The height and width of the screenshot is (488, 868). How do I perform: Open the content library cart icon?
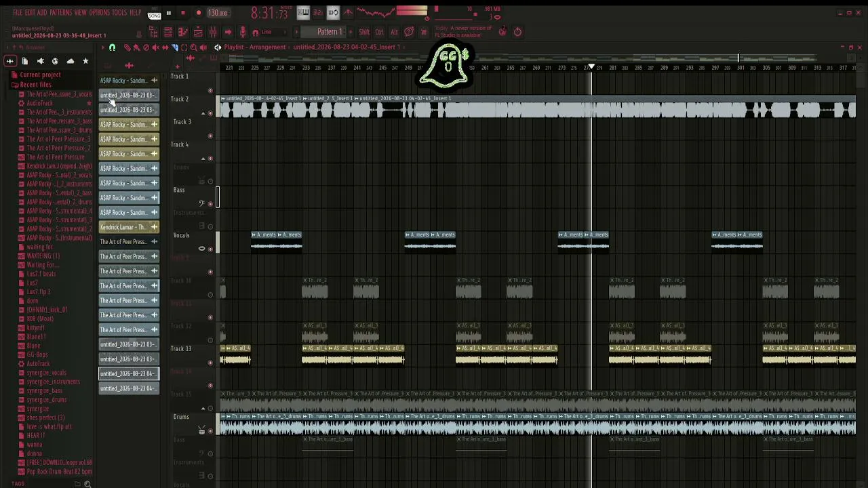[x=424, y=32]
